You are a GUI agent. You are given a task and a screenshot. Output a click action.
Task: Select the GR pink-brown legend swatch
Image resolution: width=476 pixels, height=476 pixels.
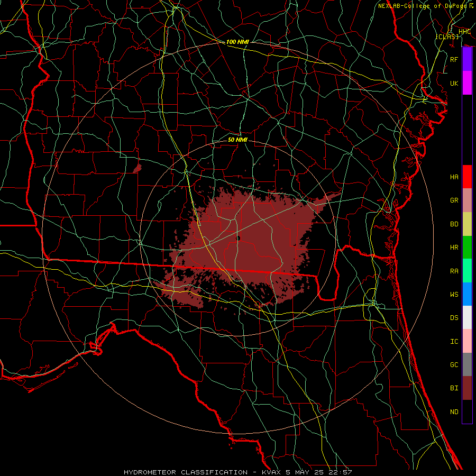[467, 200]
